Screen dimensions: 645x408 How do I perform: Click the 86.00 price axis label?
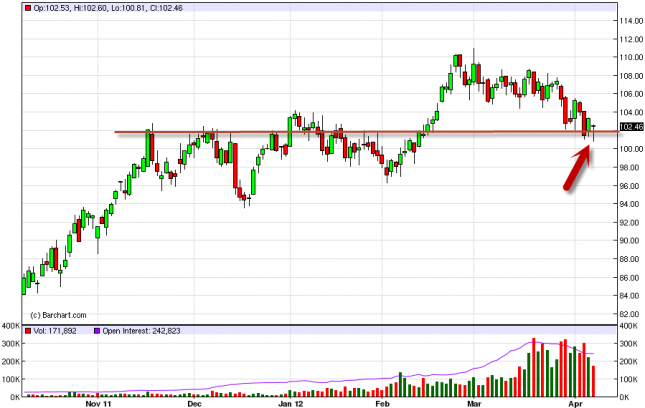[631, 278]
